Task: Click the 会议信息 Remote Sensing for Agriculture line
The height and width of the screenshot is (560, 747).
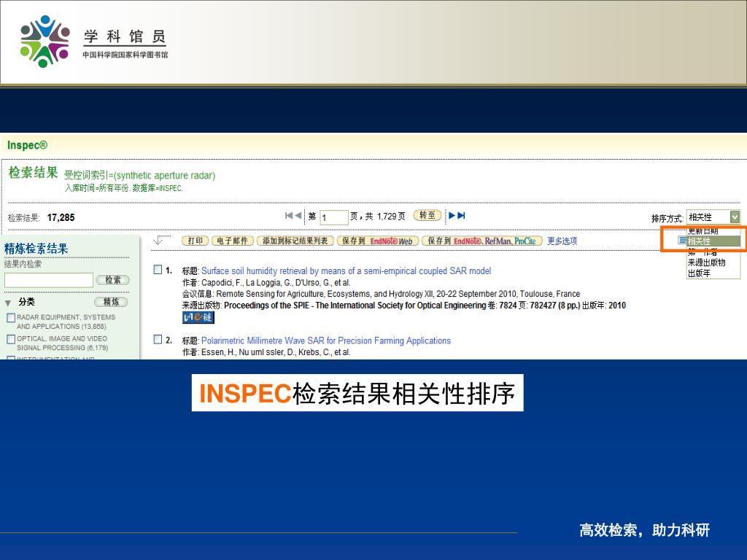Action: coord(381,294)
